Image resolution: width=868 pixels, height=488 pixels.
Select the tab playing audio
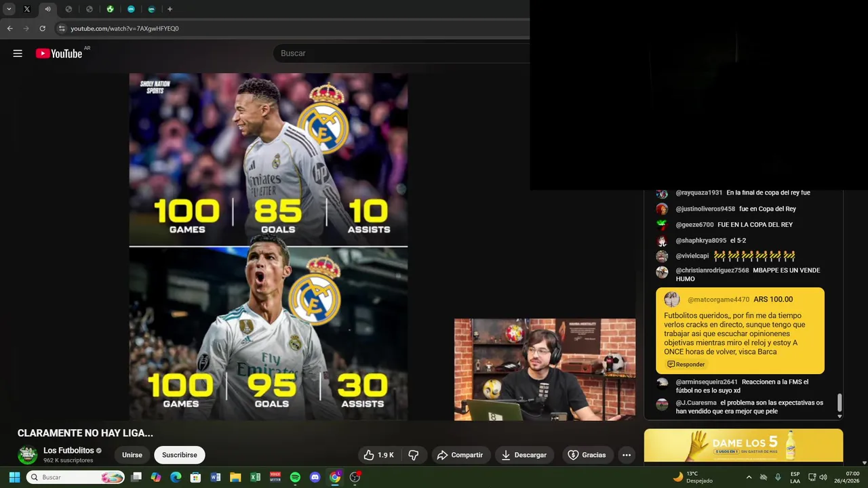point(47,9)
